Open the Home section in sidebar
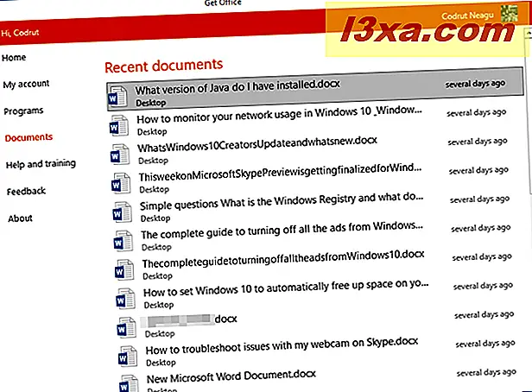Image resolution: width=532 pixels, height=392 pixels. (14, 58)
